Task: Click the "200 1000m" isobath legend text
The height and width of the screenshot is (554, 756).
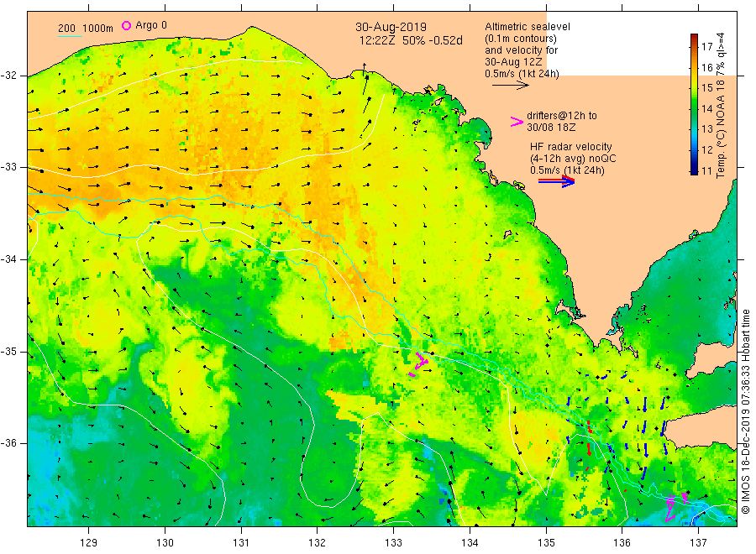Action: (86, 29)
